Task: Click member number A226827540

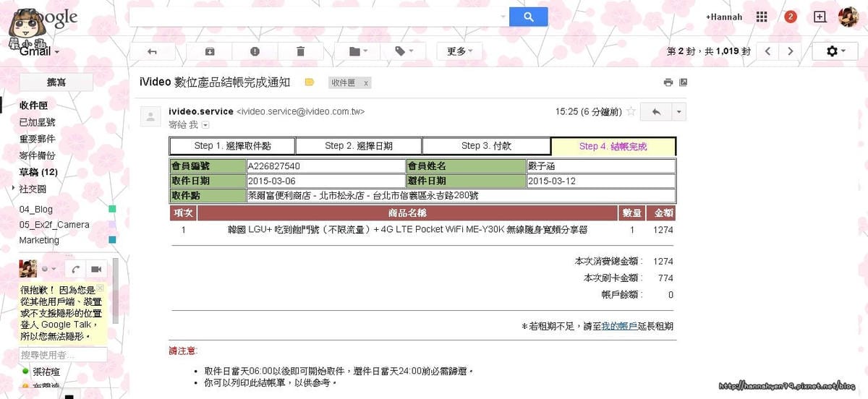Action: click(273, 166)
